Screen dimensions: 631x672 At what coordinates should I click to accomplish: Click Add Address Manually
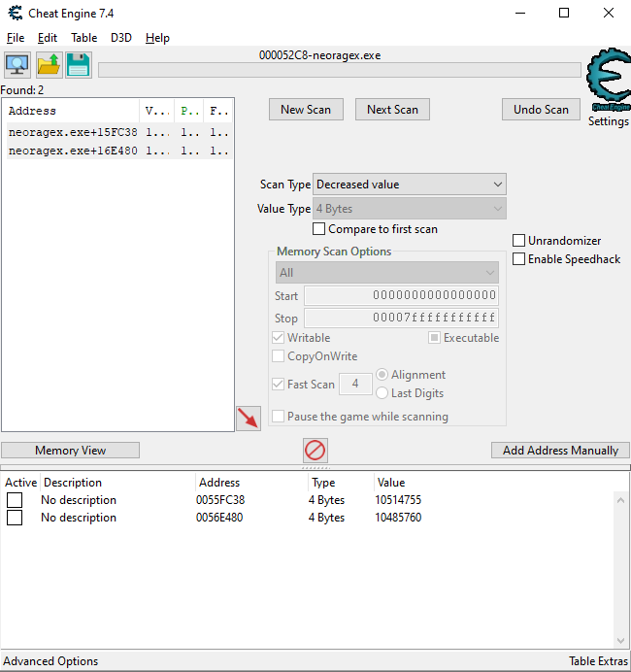(x=560, y=451)
